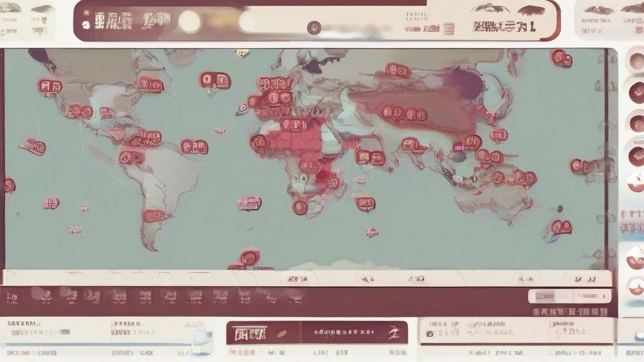Expand the mountain icon panel in top-right corner
The height and width of the screenshot is (362, 644).
tap(609, 20)
